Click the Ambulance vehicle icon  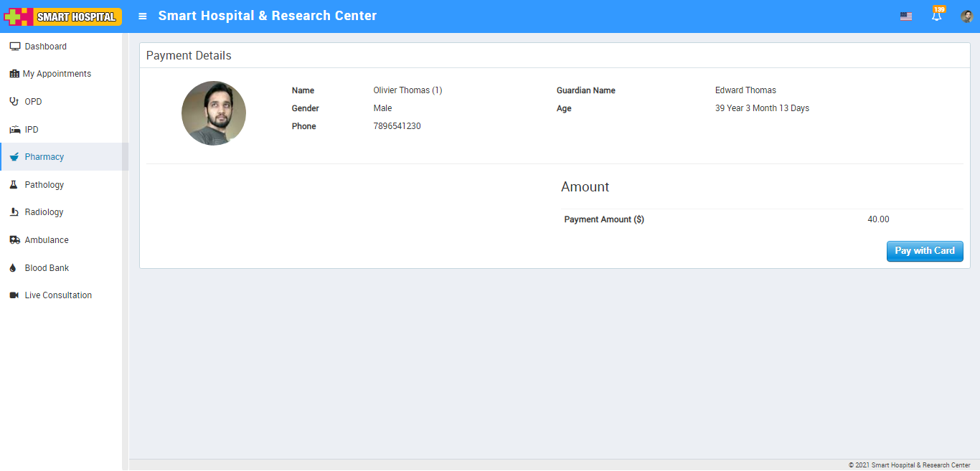click(14, 240)
